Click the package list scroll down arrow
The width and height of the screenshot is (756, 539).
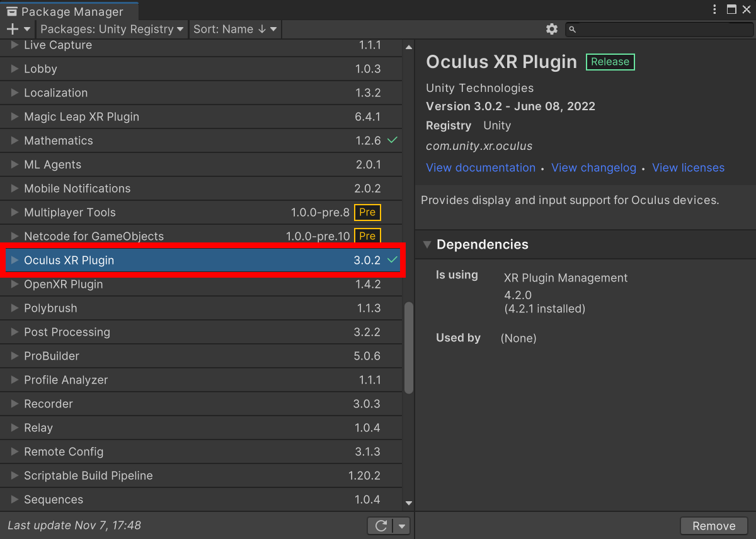[x=409, y=503]
